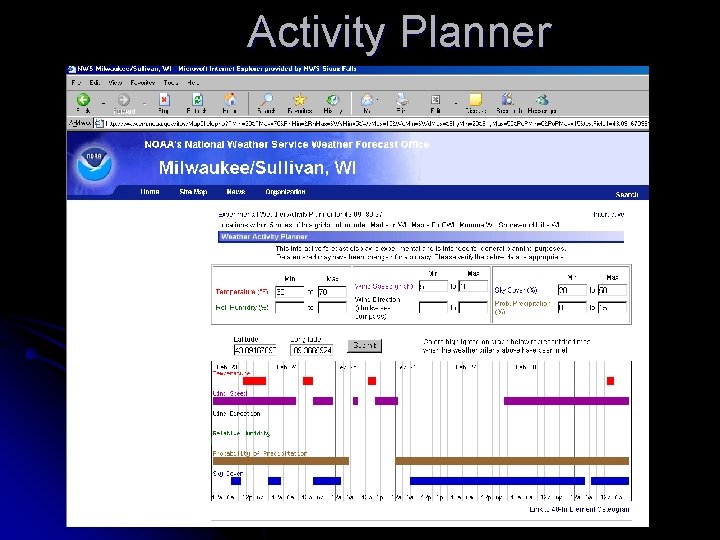
Task: Launch the Messenger toolbar icon
Action: point(542,100)
